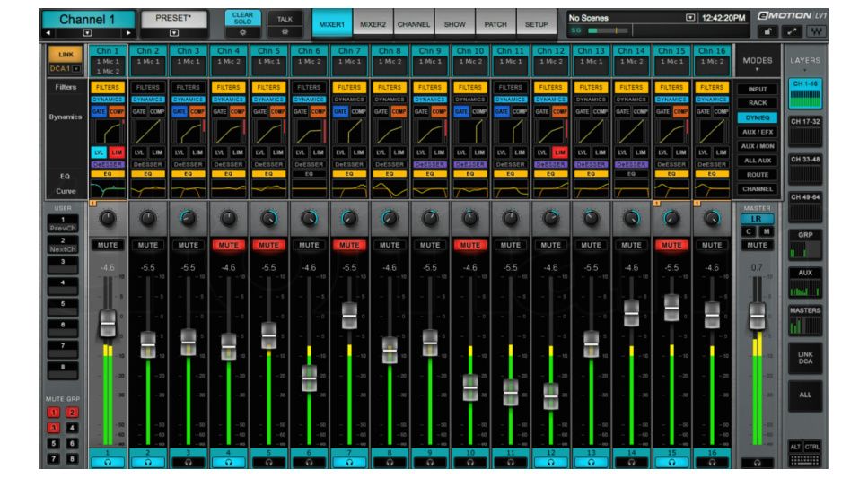Click the Chn 12 fader handle

(x=551, y=396)
